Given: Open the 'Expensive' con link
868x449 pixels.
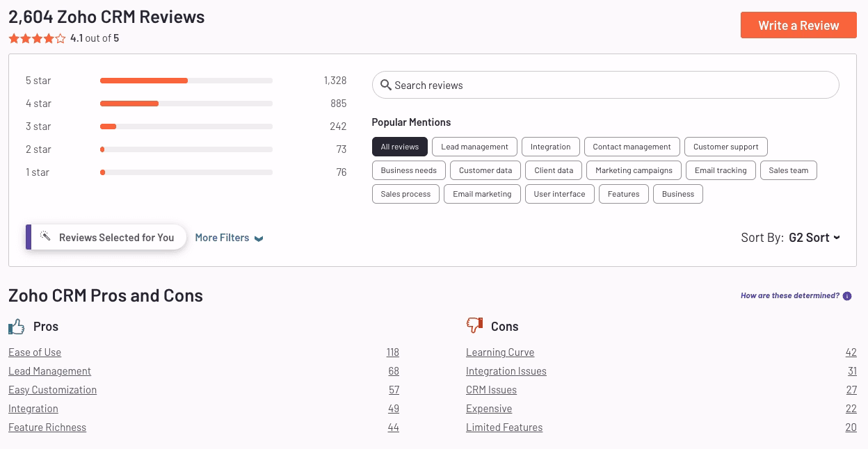Looking at the screenshot, I should click(489, 409).
